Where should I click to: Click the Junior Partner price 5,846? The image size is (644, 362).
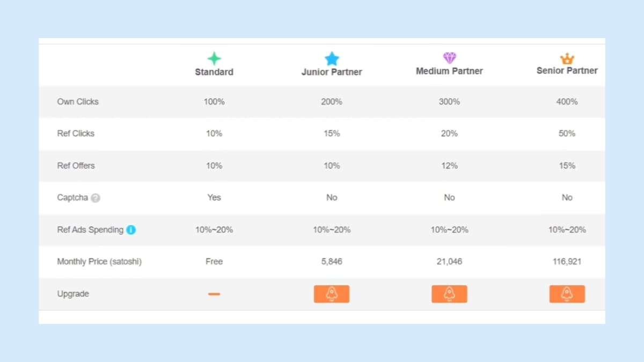click(x=332, y=262)
